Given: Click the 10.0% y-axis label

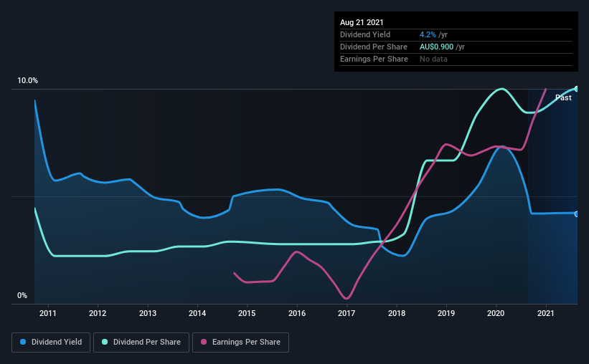Looking at the screenshot, I should pos(27,81).
